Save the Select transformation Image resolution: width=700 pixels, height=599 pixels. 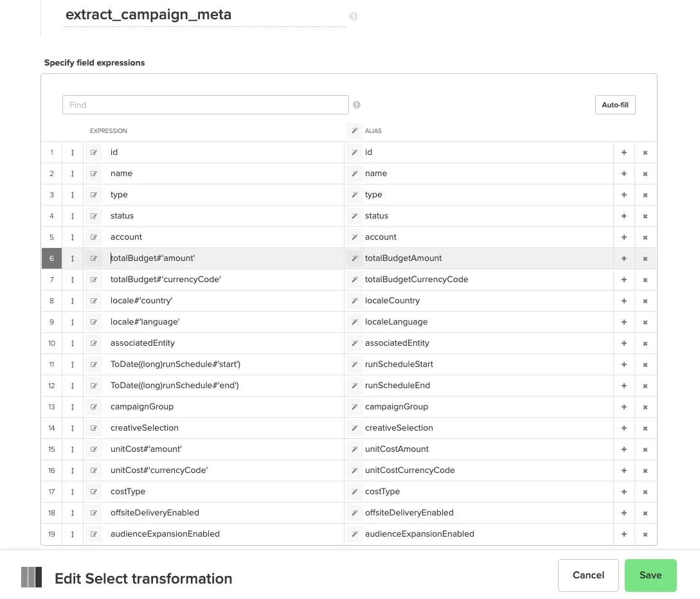651,575
